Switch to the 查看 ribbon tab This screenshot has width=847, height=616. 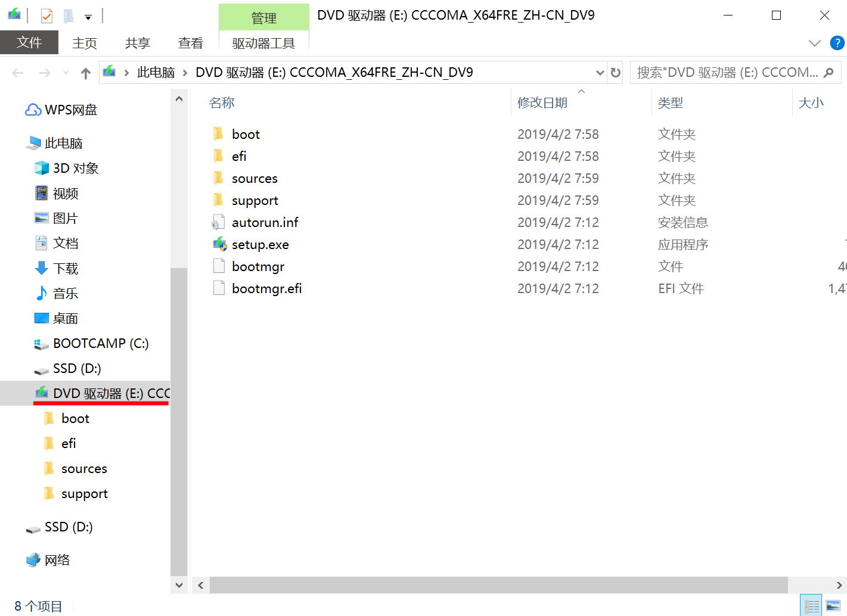pyautogui.click(x=191, y=43)
